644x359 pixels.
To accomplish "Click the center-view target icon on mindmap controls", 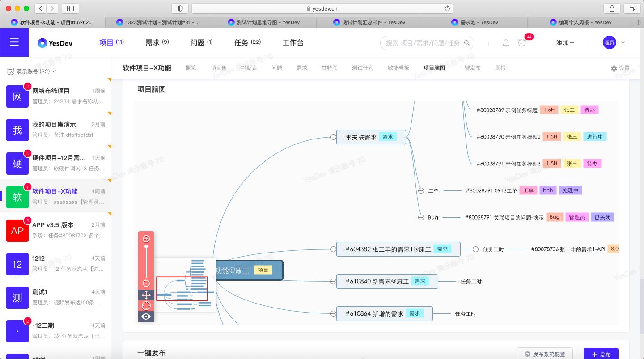I will (146, 306).
